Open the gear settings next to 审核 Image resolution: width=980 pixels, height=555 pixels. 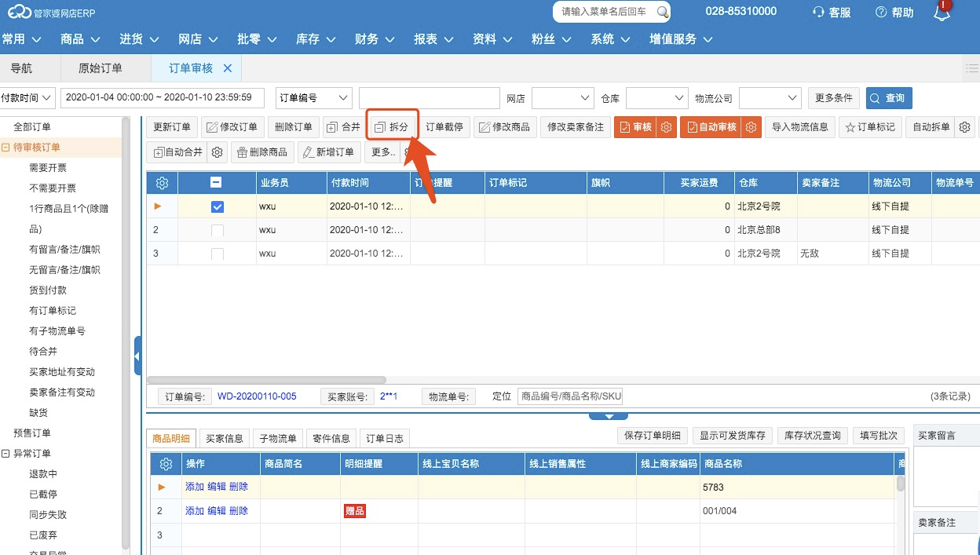666,127
